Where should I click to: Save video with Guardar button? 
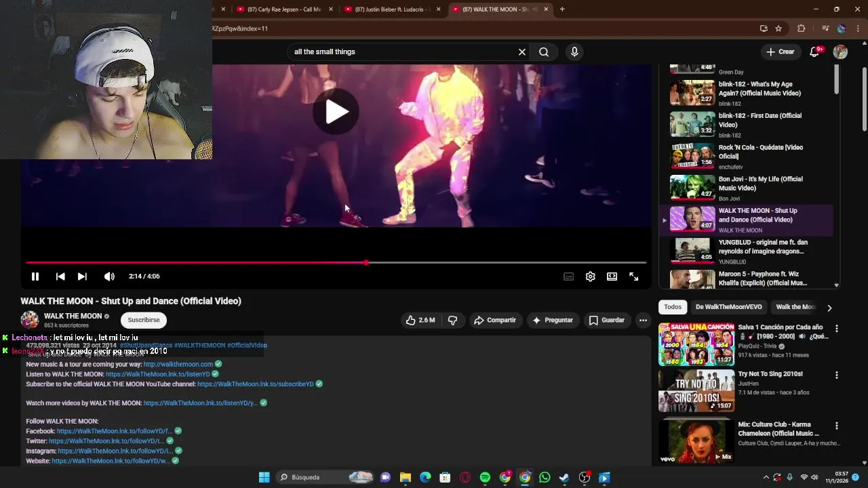point(607,320)
